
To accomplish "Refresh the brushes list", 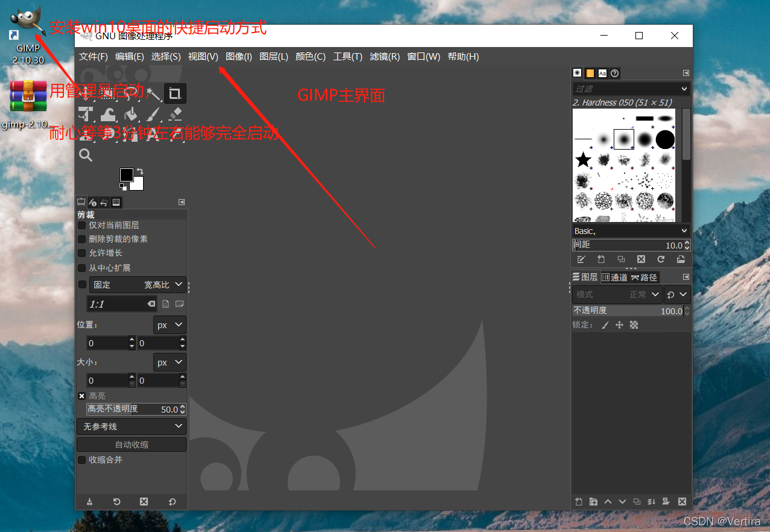I will pos(661,259).
